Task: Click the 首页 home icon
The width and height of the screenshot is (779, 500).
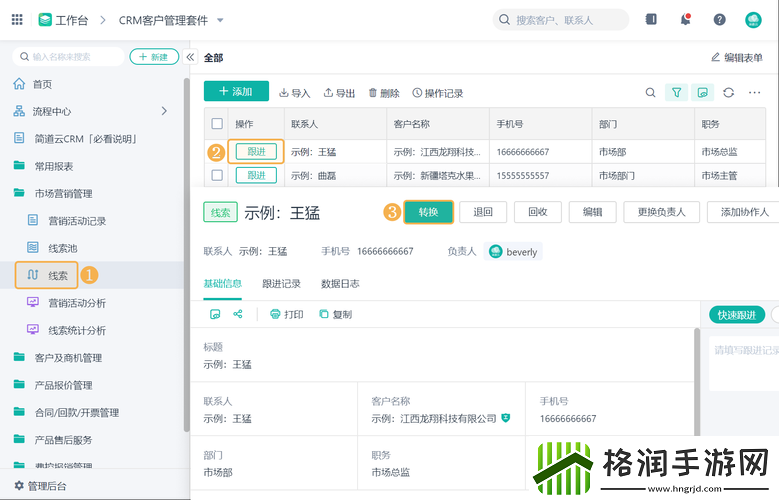Action: 19,83
